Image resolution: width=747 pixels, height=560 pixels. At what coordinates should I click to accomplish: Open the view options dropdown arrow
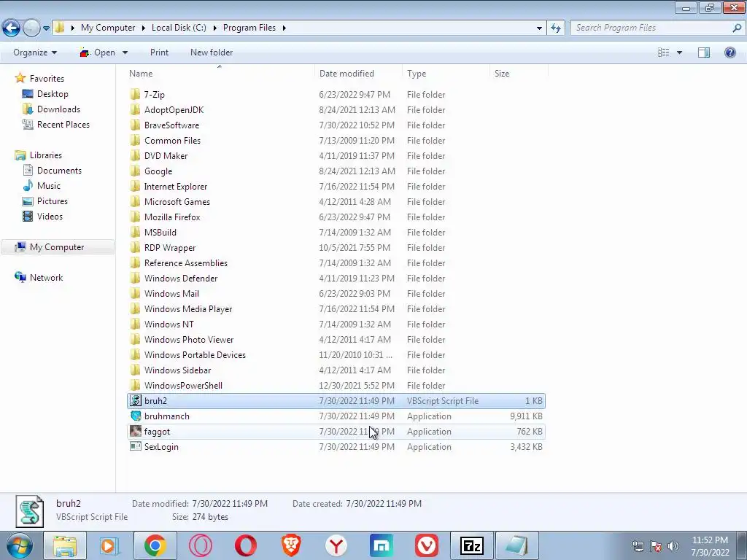point(679,52)
